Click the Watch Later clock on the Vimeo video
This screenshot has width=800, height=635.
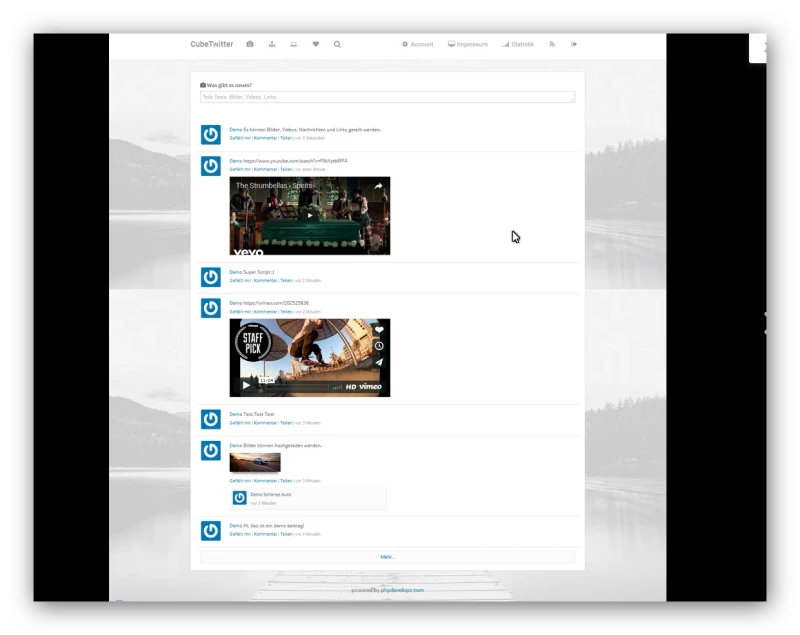[379, 346]
